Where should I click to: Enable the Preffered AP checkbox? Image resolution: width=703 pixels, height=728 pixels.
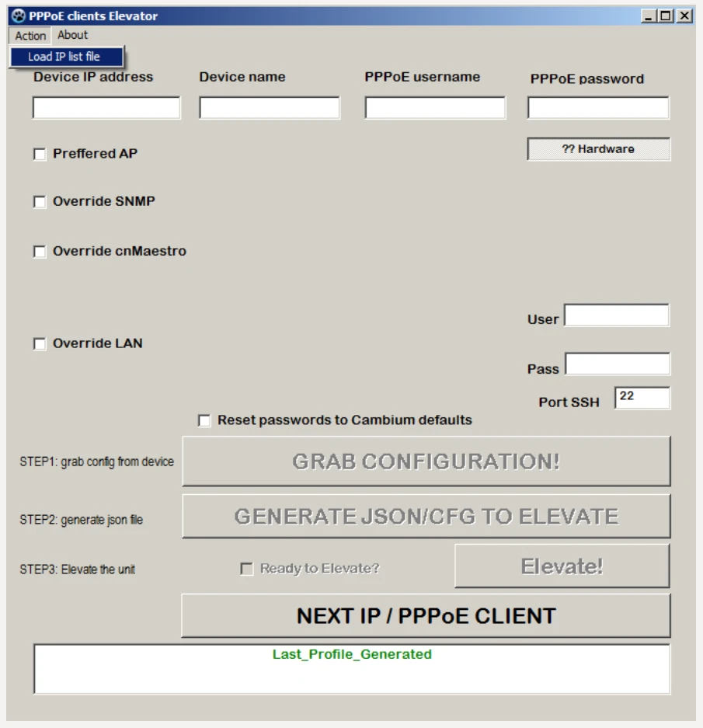point(40,155)
